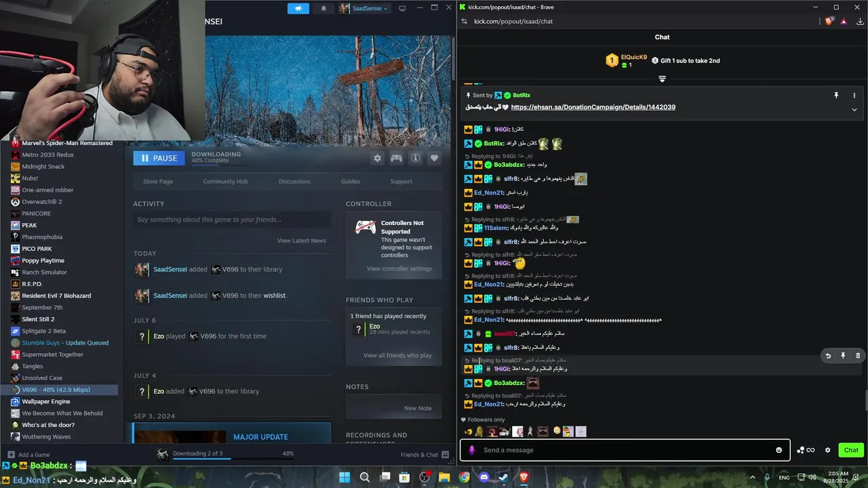
Task: Pin the hovered chat message
Action: click(x=843, y=355)
